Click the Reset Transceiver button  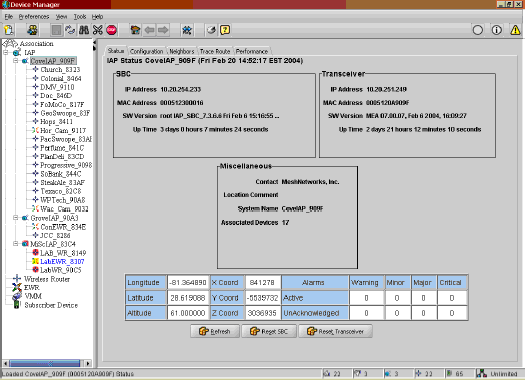335,331
